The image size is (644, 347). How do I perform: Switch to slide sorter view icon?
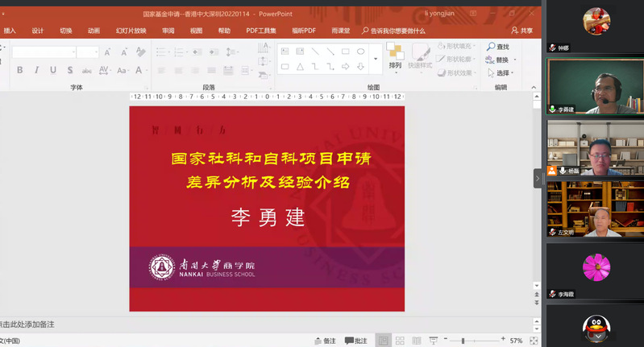(399, 341)
